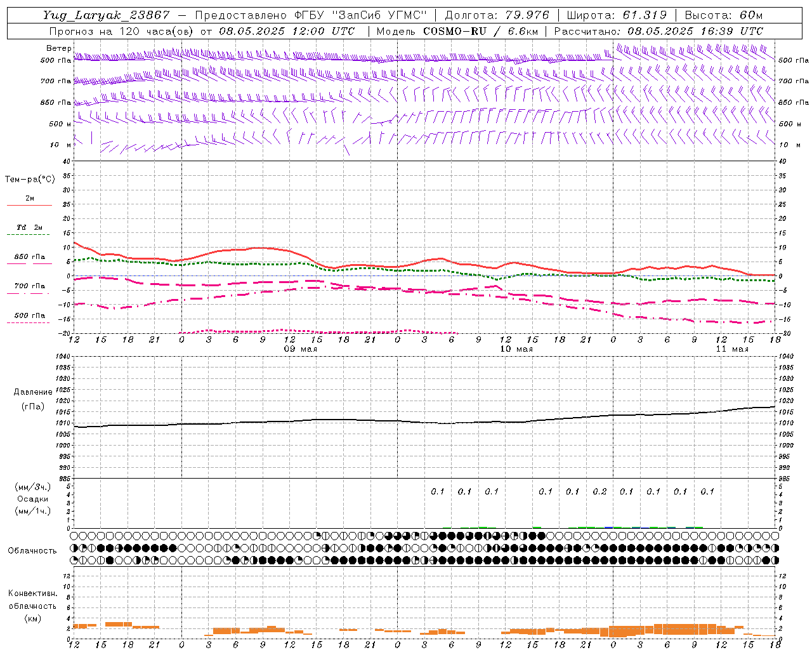
Task: Click the solid line sample under "2м" legend
Action: (29, 205)
